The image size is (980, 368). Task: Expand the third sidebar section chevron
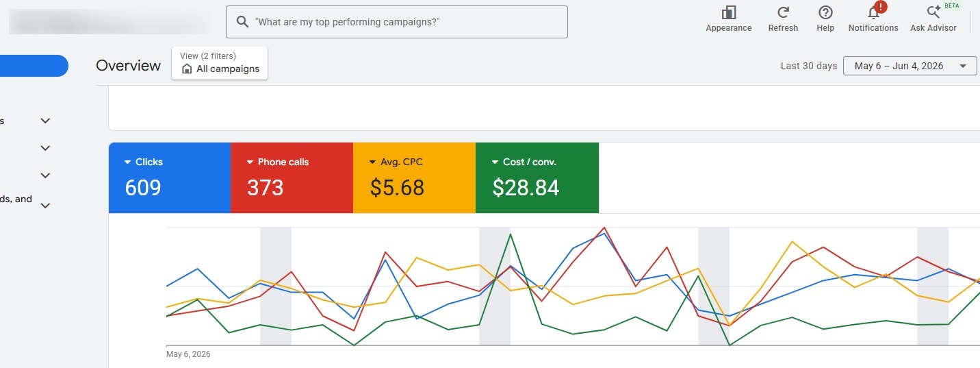coord(45,175)
